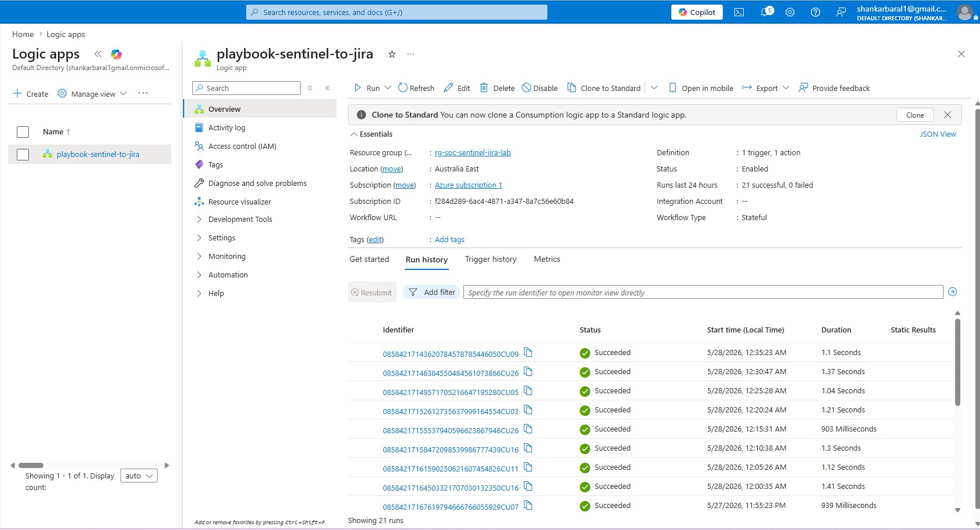The height and width of the screenshot is (530, 980).
Task: Open Copilot from the top bar
Action: (x=697, y=12)
